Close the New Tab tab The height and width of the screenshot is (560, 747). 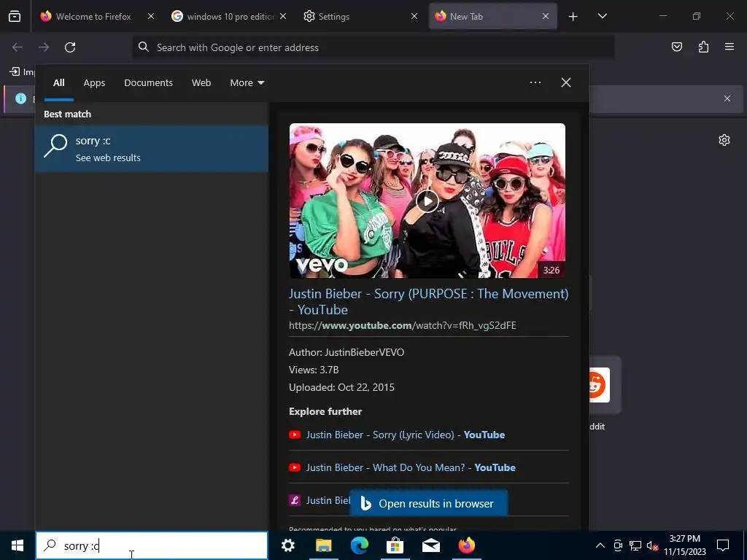(x=546, y=16)
